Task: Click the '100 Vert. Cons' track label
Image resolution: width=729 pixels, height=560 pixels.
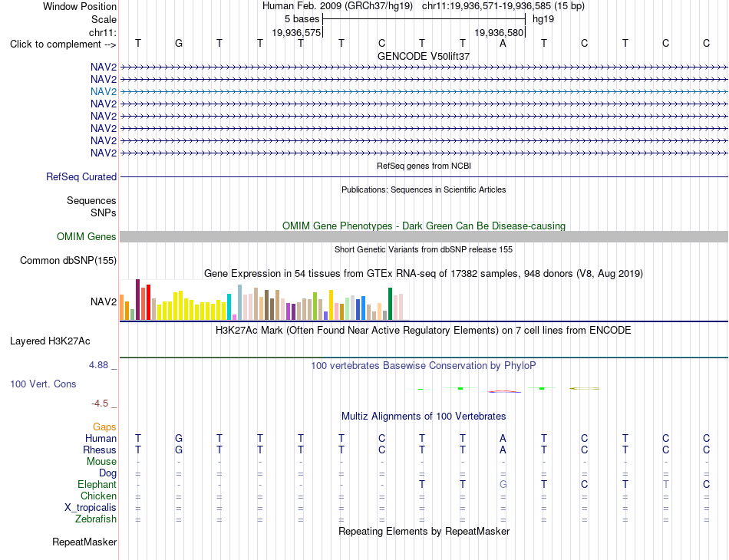Action: pos(43,384)
